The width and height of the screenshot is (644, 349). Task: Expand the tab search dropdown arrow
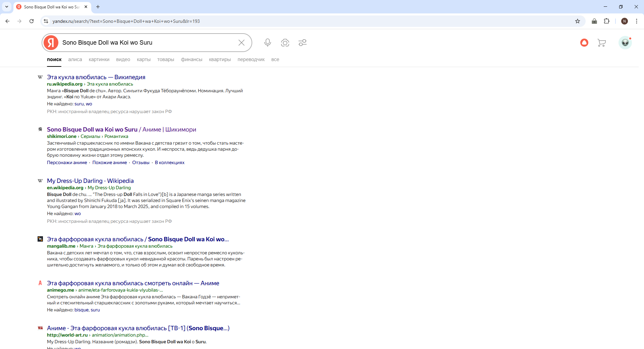7,7
